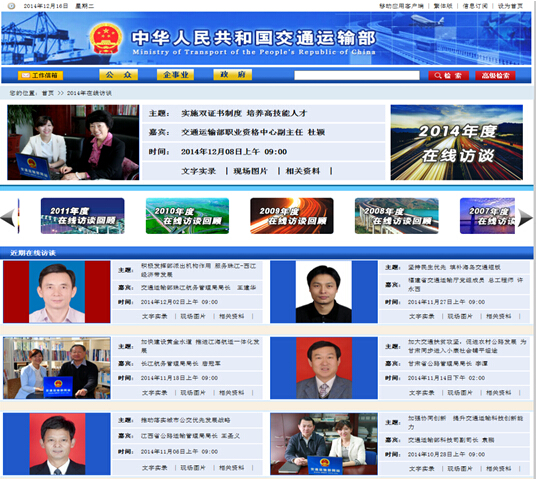Image resolution: width=536 pixels, height=479 pixels.
Task: Click featured topic 实施双证书制度 培养高技能人才
Action: (x=244, y=113)
